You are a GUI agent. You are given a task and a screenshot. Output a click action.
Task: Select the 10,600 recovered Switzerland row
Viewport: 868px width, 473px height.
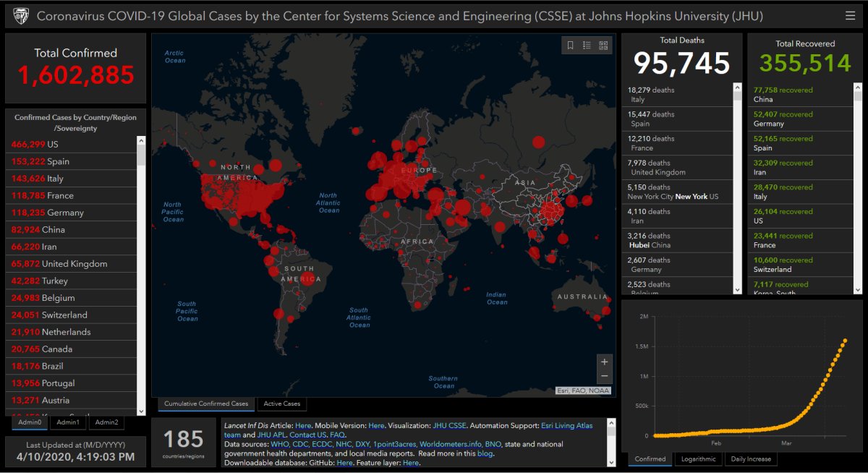point(801,265)
